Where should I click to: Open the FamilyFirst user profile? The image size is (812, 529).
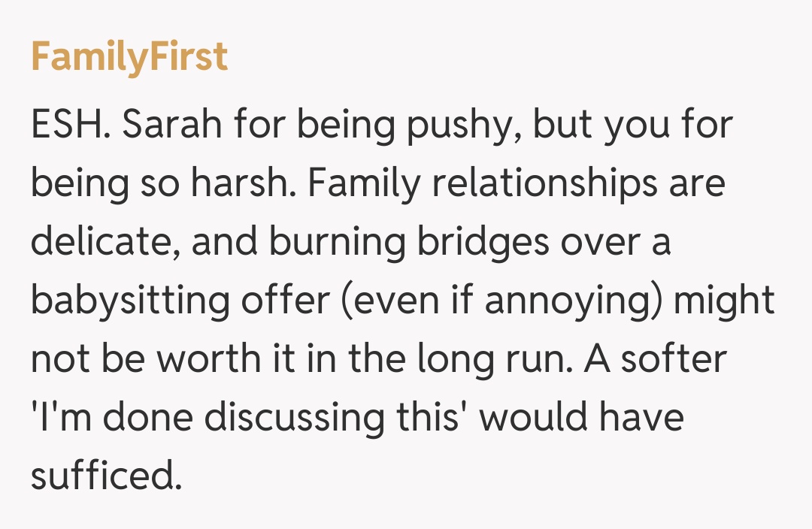(129, 58)
